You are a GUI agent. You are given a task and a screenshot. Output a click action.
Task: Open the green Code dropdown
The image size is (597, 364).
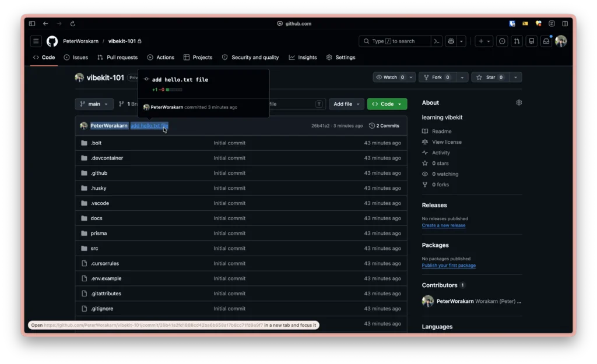(x=387, y=104)
